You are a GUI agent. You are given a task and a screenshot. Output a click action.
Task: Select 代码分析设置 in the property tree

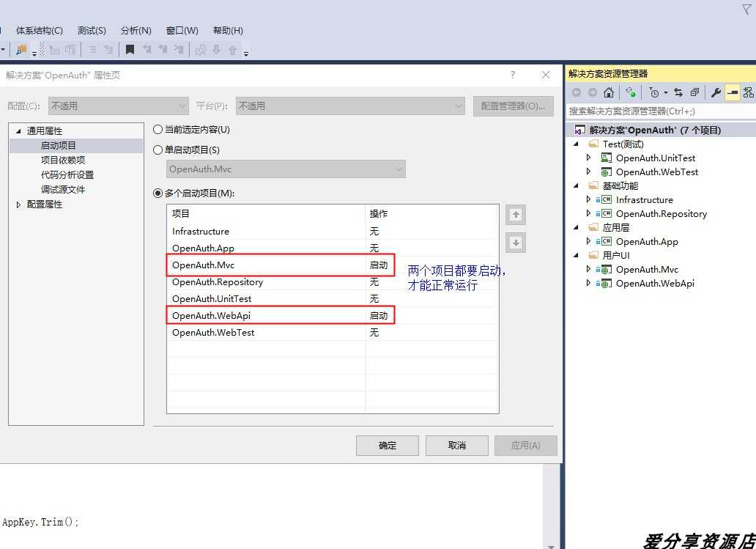click(67, 174)
